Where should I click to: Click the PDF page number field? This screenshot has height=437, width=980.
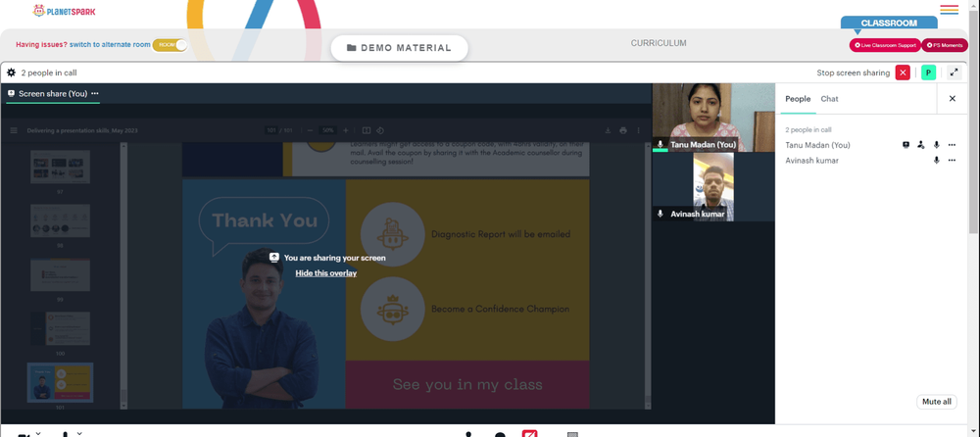(x=271, y=130)
